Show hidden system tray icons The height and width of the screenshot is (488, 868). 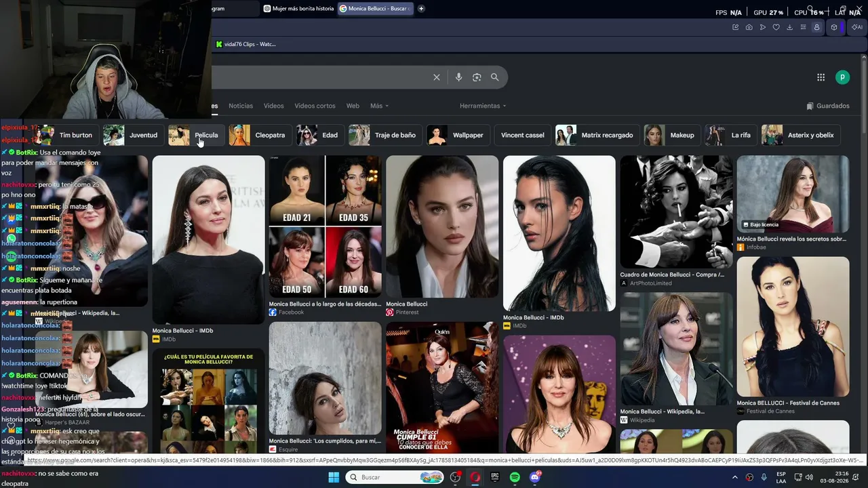734,477
